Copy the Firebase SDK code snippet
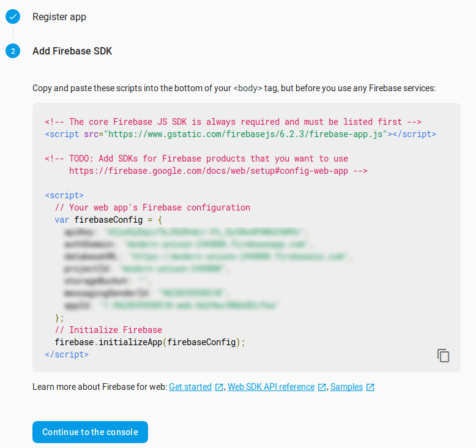The height and width of the screenshot is (448, 476). [x=443, y=356]
